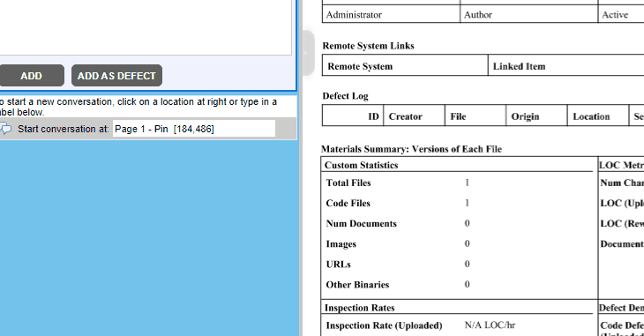Click the ADD button
644x336 pixels.
pyautogui.click(x=32, y=76)
